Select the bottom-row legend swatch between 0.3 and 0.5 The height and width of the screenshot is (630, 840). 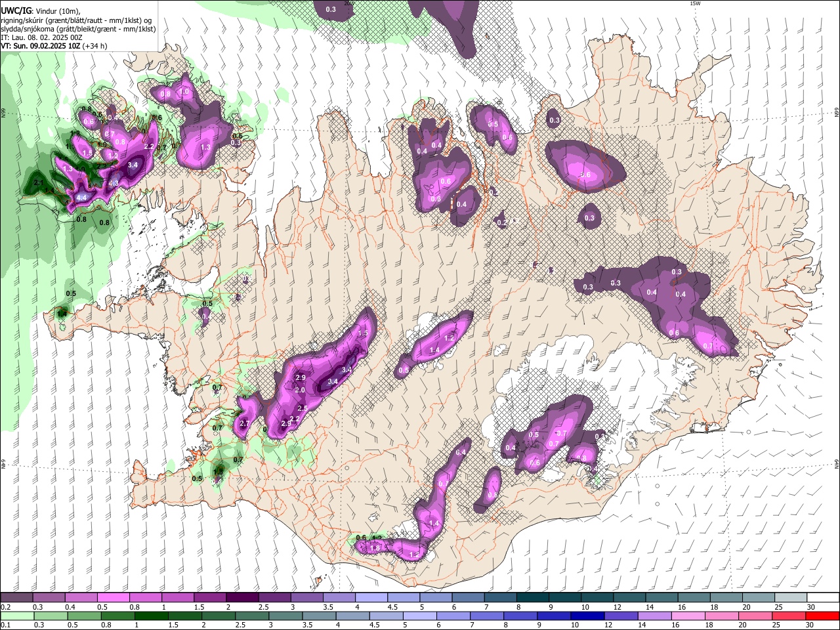click(x=51, y=616)
